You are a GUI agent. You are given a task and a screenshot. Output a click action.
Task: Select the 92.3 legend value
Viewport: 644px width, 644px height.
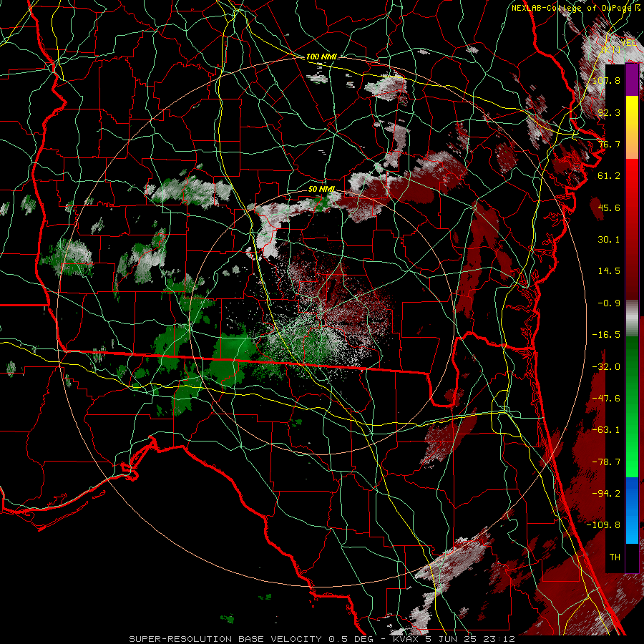(x=609, y=112)
